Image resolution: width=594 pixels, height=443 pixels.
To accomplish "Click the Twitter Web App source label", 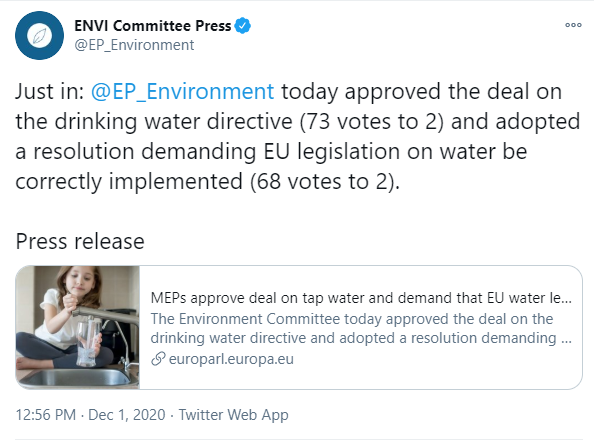I will [233, 415].
